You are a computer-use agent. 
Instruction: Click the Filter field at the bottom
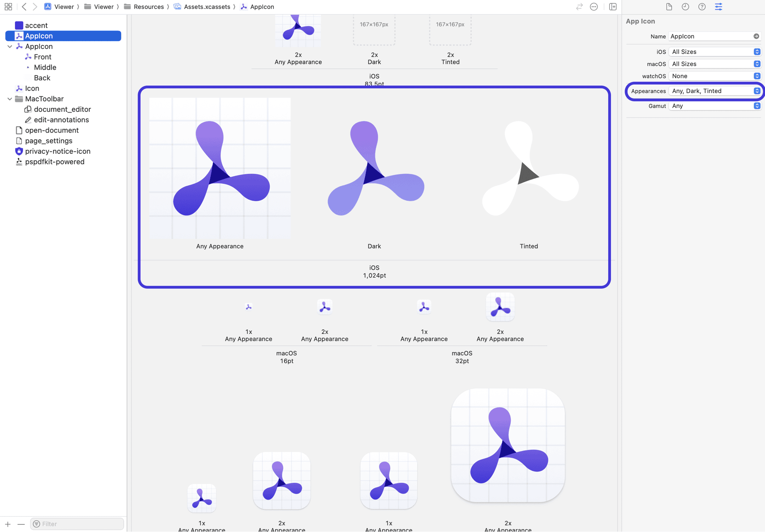tap(76, 524)
